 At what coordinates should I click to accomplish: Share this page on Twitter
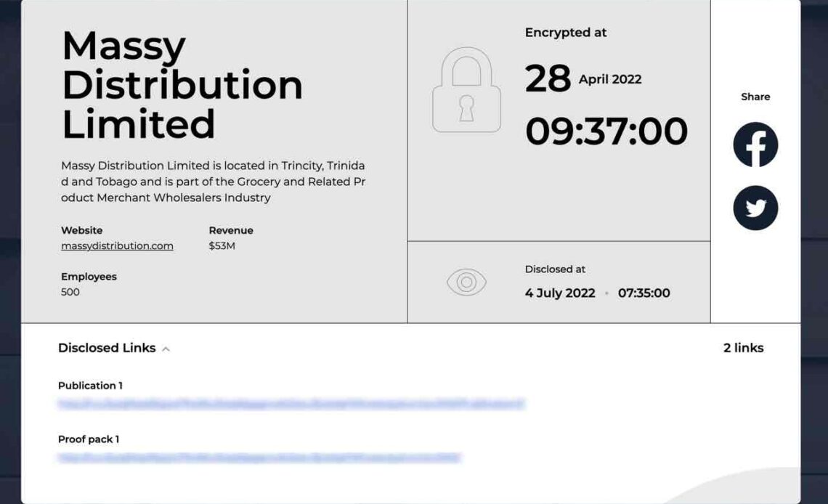755,208
